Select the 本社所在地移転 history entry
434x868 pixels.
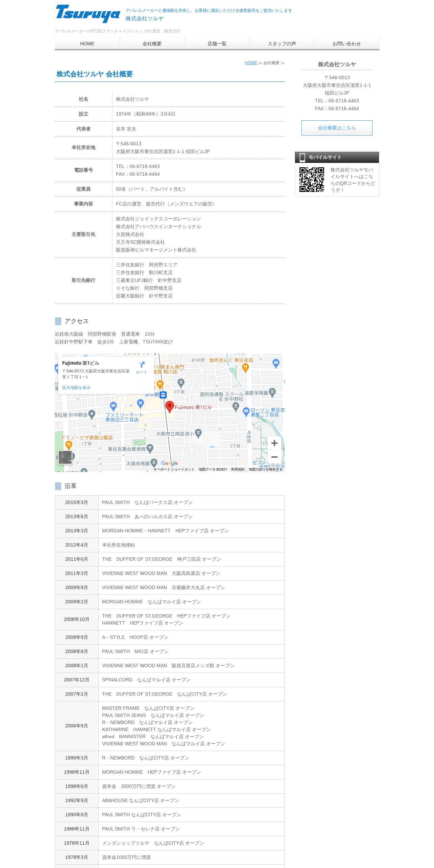[x=119, y=545]
